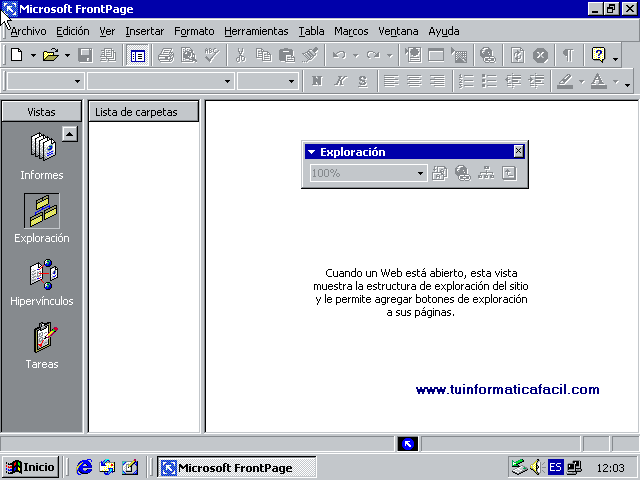Open the Font Size combo box
The height and width of the screenshot is (480, 640).
click(268, 81)
